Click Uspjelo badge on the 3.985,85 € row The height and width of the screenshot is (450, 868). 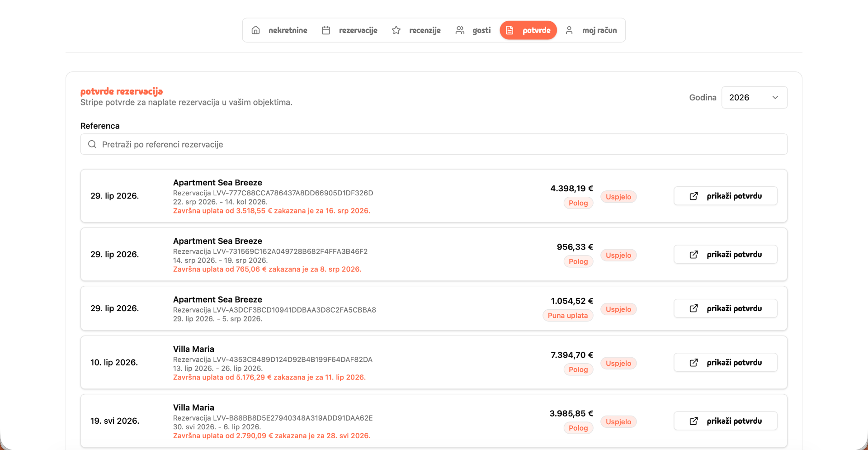pyautogui.click(x=618, y=422)
